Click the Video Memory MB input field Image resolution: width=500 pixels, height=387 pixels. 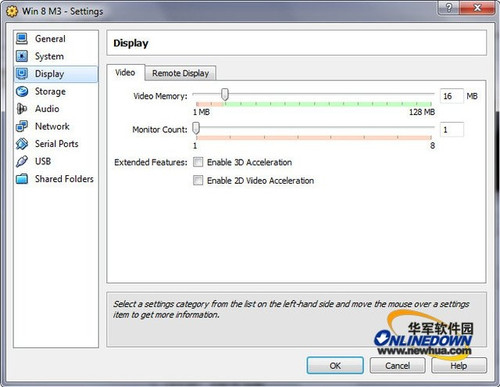pos(452,96)
